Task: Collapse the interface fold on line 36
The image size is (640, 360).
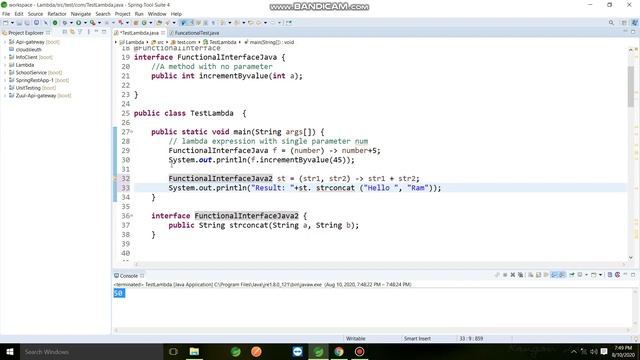Action: point(131,216)
